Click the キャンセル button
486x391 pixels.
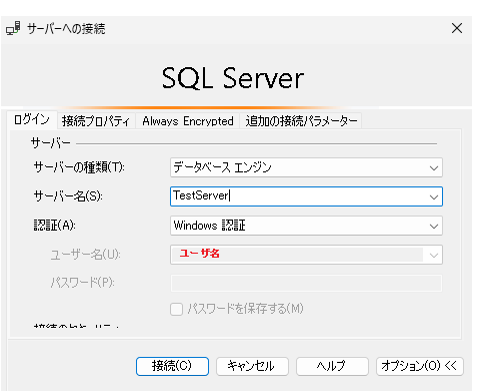coord(252,366)
